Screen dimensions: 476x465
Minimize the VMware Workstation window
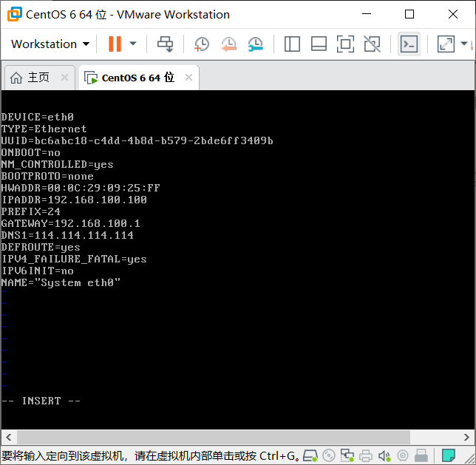[x=367, y=14]
